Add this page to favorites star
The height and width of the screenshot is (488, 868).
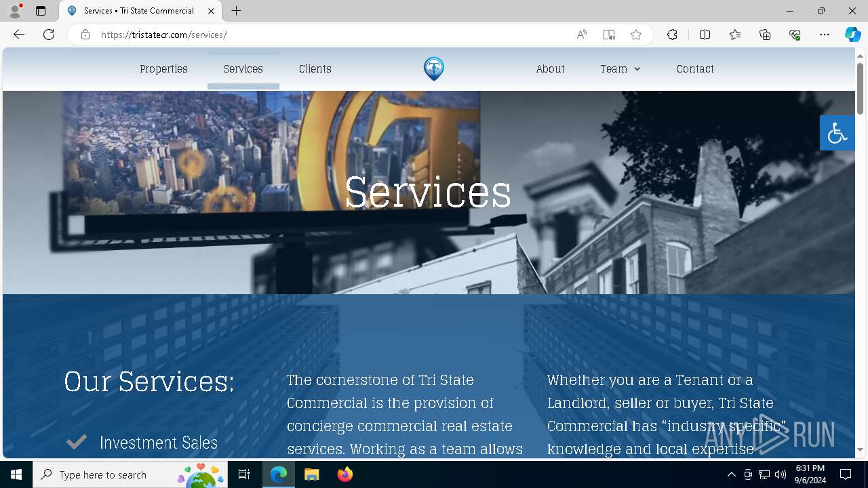(636, 35)
